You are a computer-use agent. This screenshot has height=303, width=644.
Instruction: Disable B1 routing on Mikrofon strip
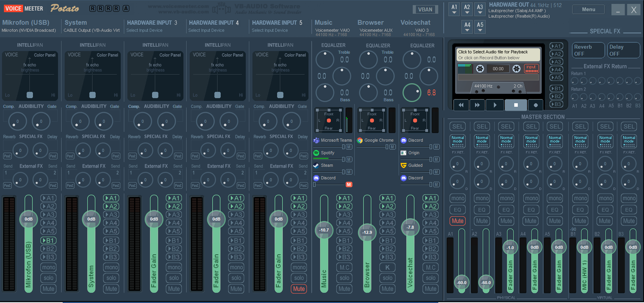49,241
